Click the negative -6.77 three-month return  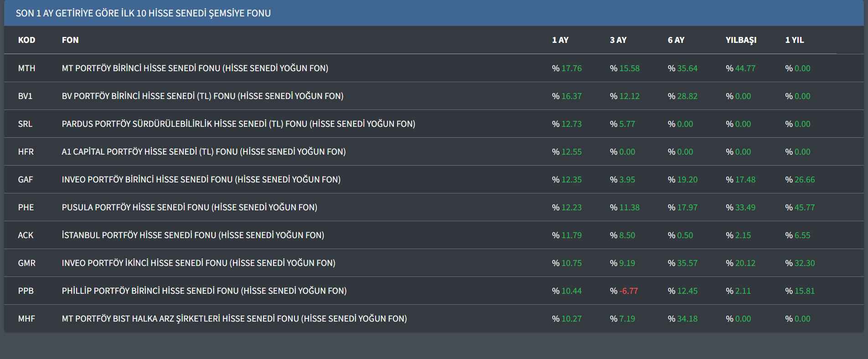[628, 291]
